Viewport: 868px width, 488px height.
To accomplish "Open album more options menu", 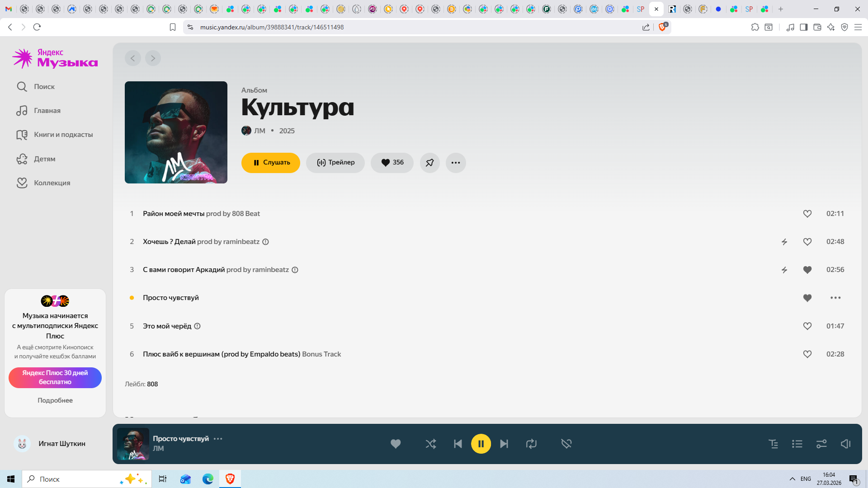I will click(456, 163).
